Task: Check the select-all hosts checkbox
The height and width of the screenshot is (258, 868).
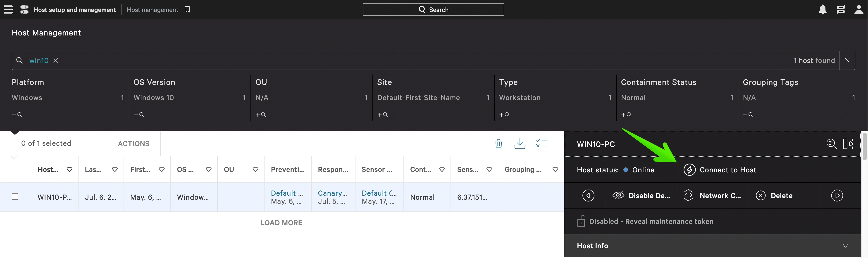Action: coord(15,143)
